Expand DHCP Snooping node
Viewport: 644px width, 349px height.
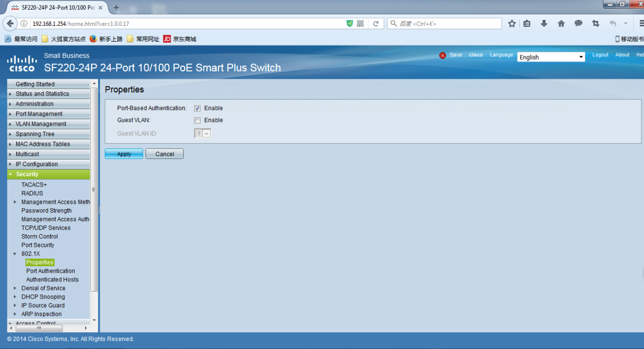click(x=15, y=297)
